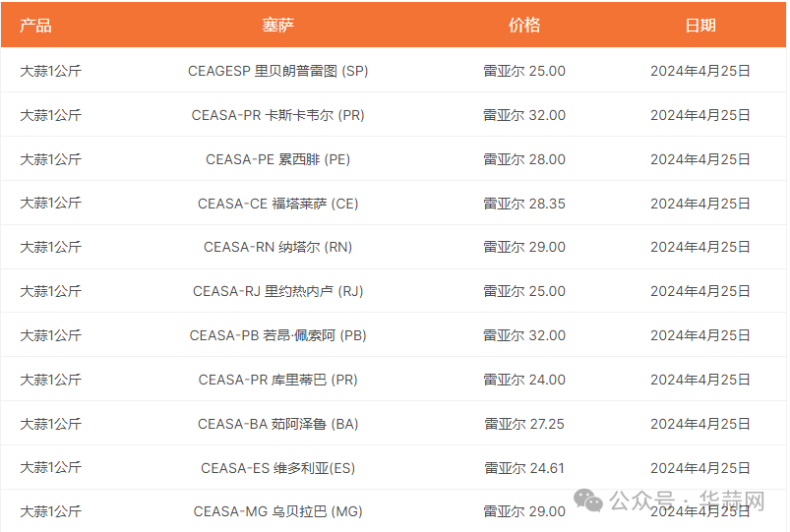Click CEASA-PR 库里蒂巴 (PR) cell
790x532 pixels.
tap(277, 380)
